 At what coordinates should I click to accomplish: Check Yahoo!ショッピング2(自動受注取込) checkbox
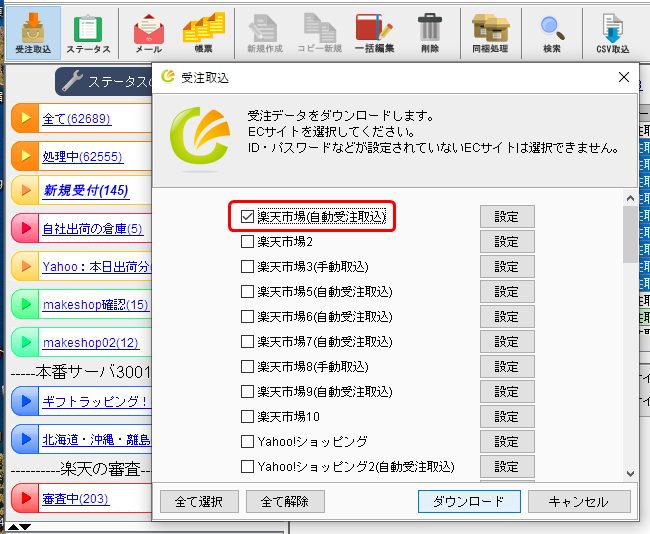(x=247, y=466)
